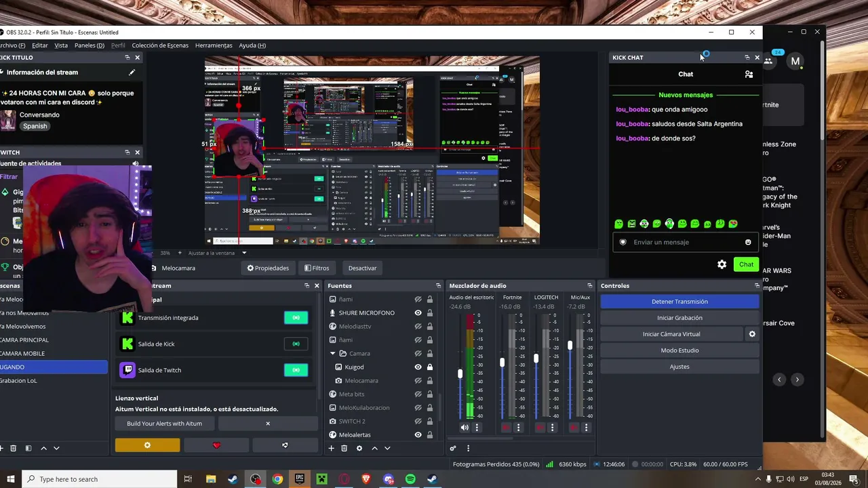Open the Herramientas menu
The height and width of the screenshot is (488, 868).
(214, 45)
